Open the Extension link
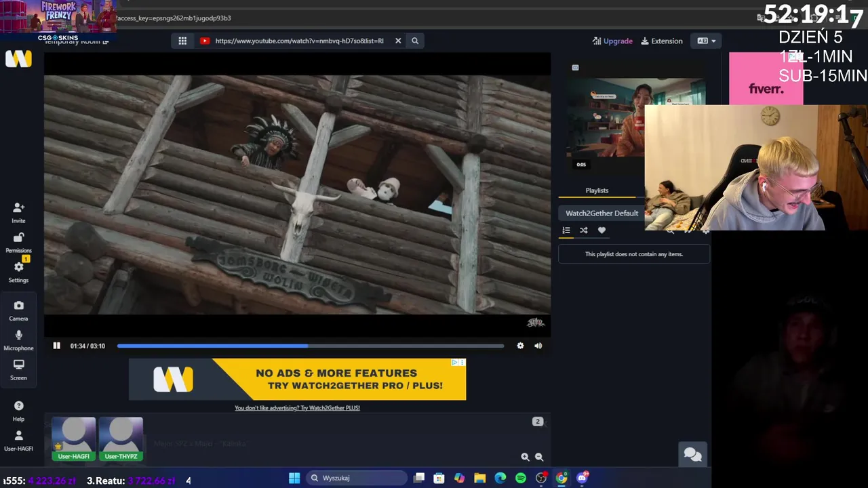Screen dimensions: 868x488 (x=662, y=41)
